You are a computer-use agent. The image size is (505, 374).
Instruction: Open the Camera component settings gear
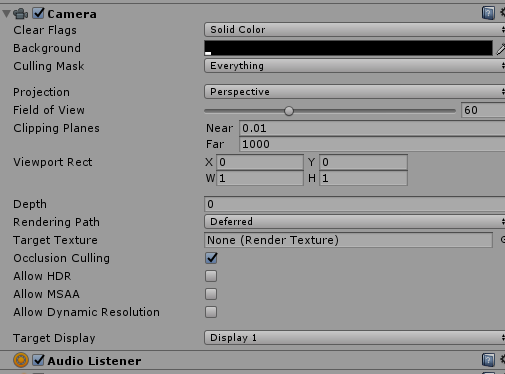[503, 13]
